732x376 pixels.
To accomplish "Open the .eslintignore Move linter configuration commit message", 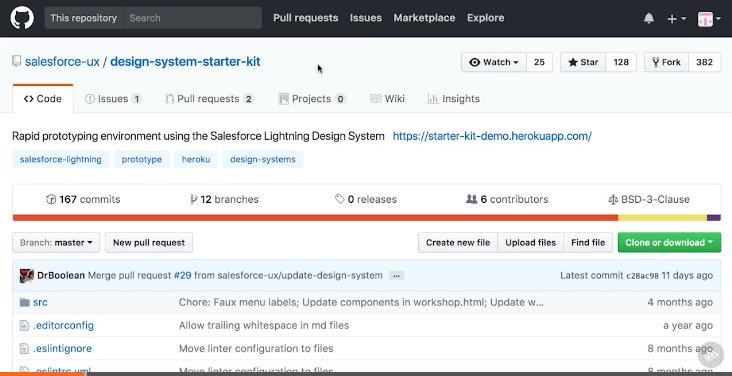I will [x=256, y=348].
